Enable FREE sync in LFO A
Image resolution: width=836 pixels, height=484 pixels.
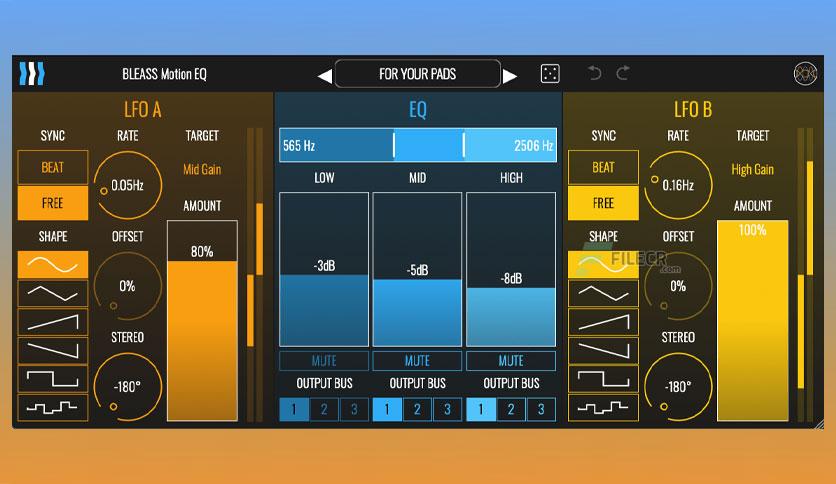tap(53, 203)
